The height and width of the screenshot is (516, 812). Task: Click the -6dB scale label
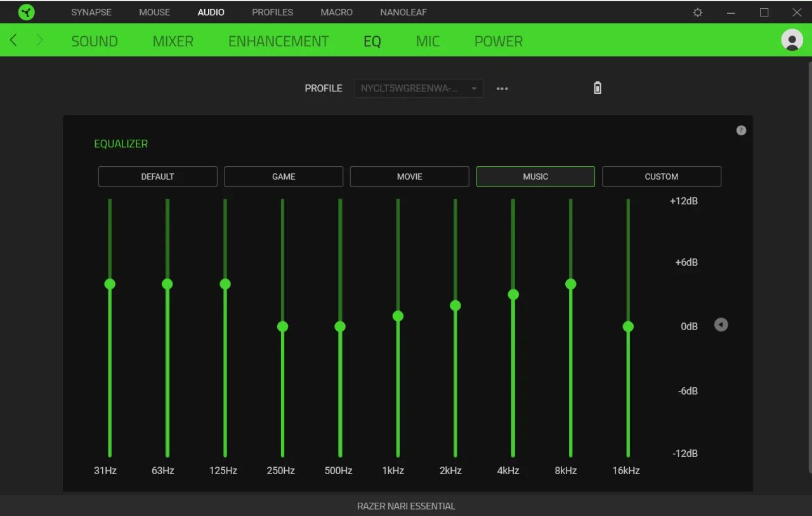click(688, 391)
